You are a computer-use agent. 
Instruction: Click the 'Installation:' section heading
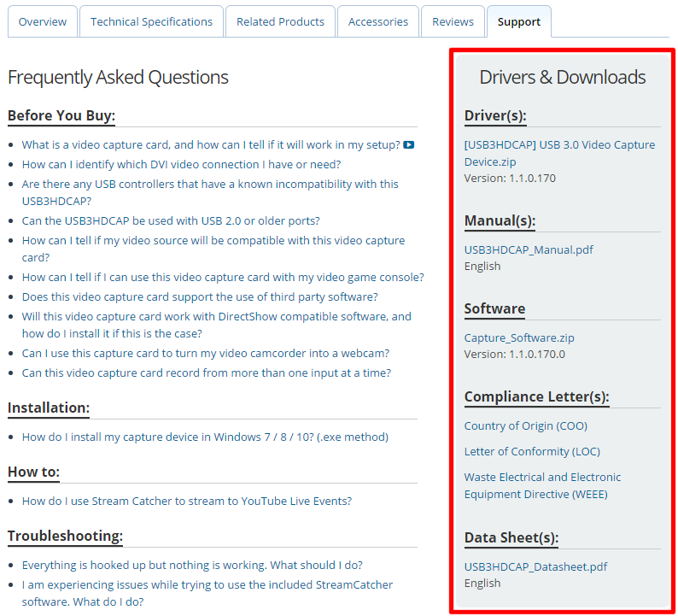49,408
